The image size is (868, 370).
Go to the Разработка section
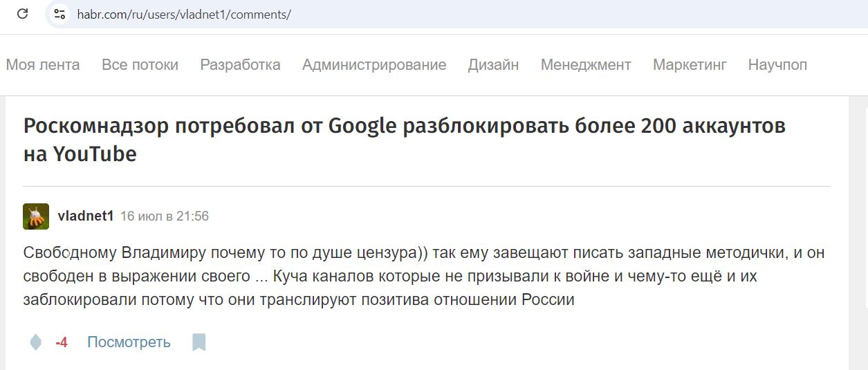tap(240, 65)
